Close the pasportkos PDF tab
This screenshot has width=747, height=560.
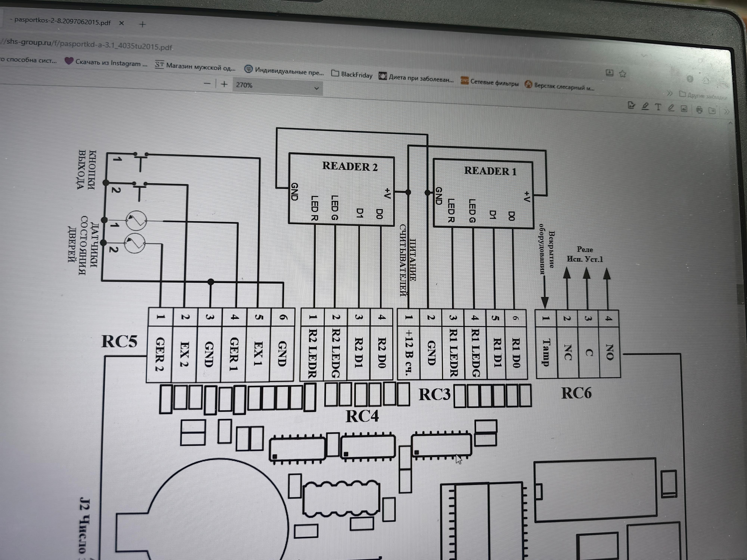[122, 23]
